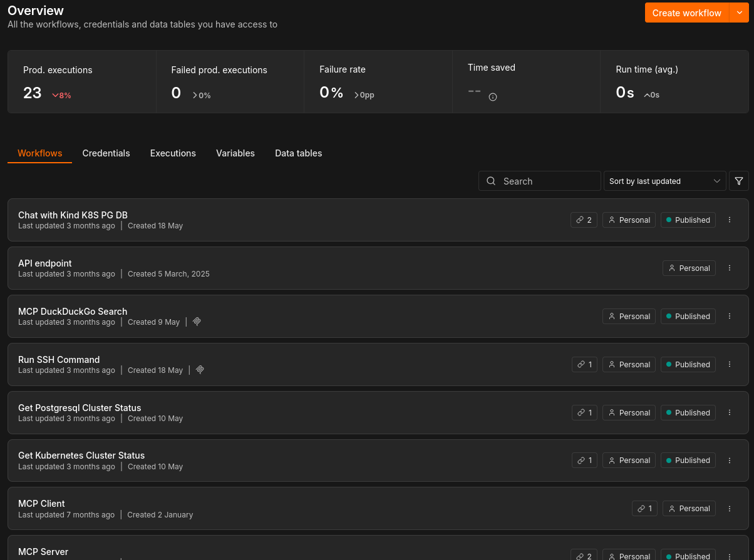This screenshot has width=754, height=560.
Task: Switch to the Variables tab
Action: click(x=235, y=153)
